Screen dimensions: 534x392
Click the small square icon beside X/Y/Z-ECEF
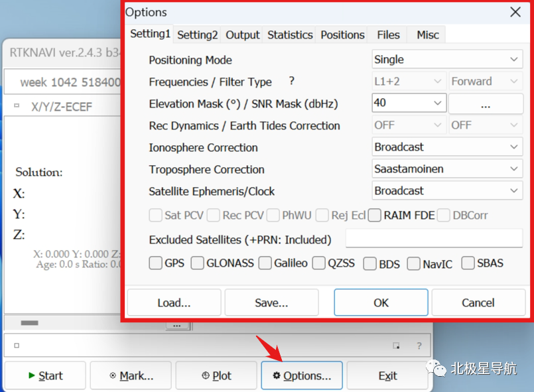click(17, 105)
